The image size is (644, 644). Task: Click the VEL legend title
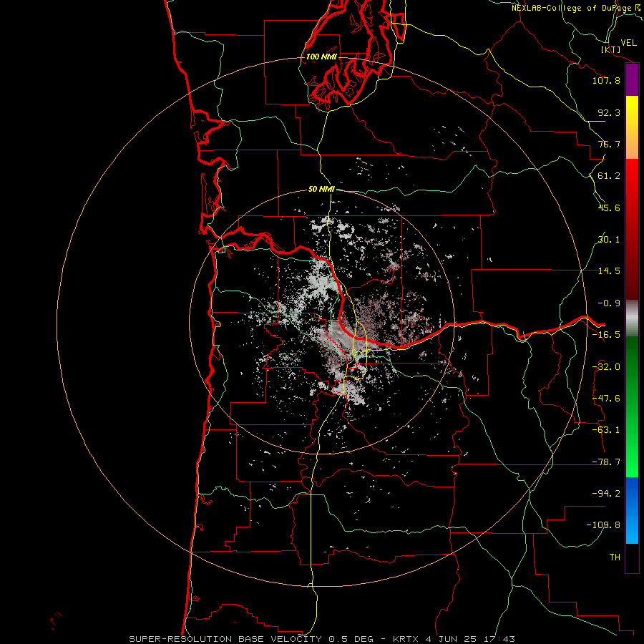click(x=628, y=43)
